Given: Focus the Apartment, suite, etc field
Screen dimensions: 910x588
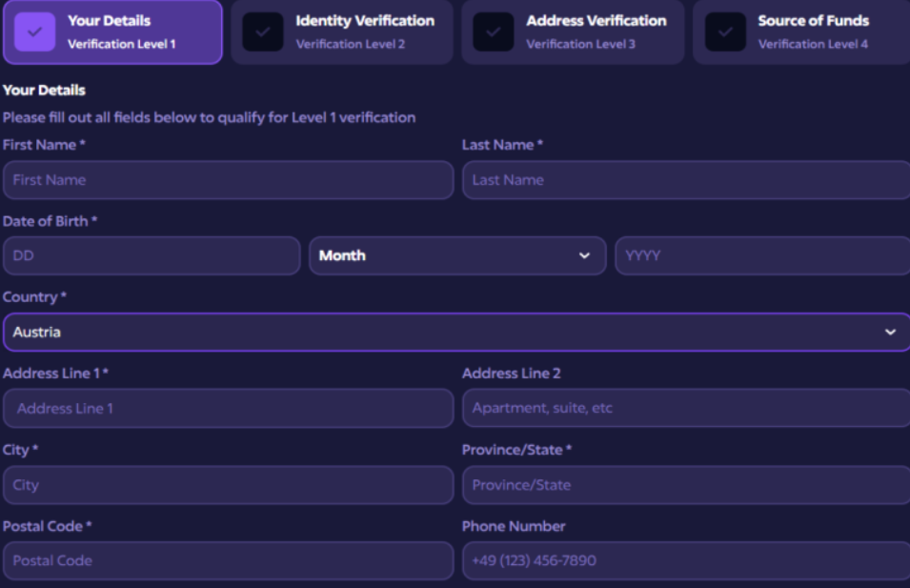Looking at the screenshot, I should (x=686, y=408).
